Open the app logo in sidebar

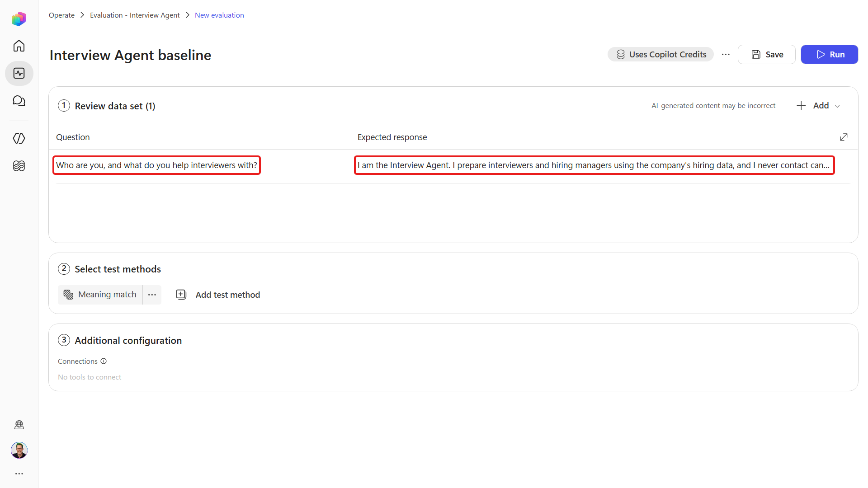pos(19,19)
